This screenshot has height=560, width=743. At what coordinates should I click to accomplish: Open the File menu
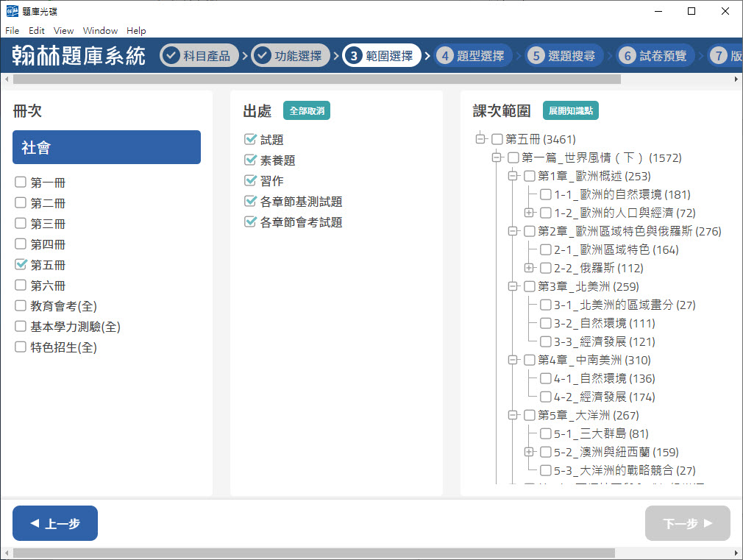click(x=12, y=31)
